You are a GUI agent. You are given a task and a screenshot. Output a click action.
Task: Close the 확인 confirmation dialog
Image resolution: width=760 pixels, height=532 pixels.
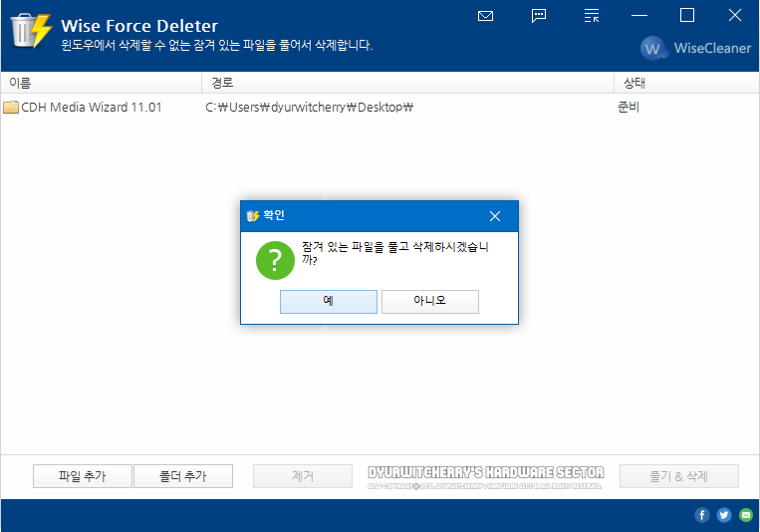pyautogui.click(x=494, y=216)
